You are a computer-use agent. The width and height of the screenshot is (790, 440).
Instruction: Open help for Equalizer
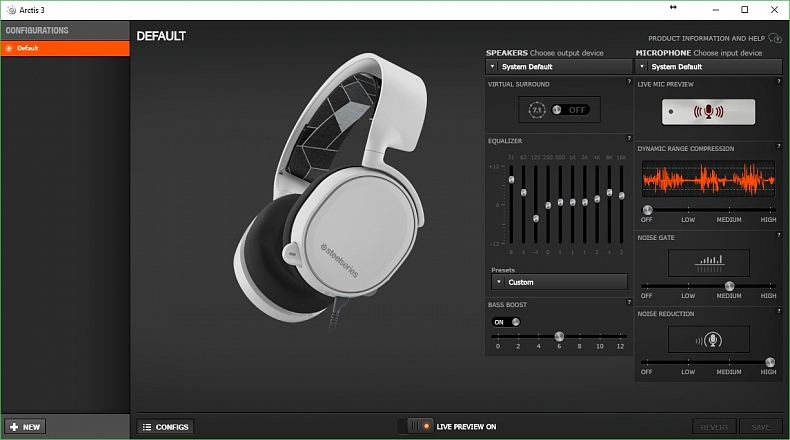coord(629,138)
